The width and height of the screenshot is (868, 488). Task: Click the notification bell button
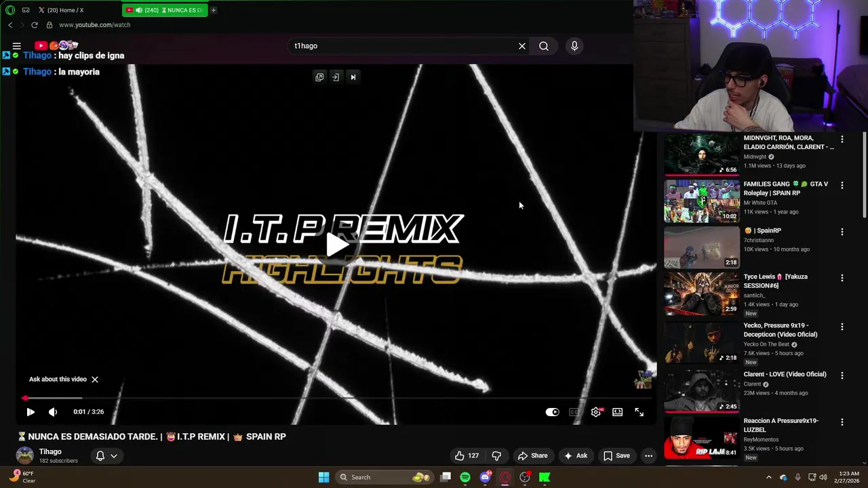pyautogui.click(x=100, y=456)
